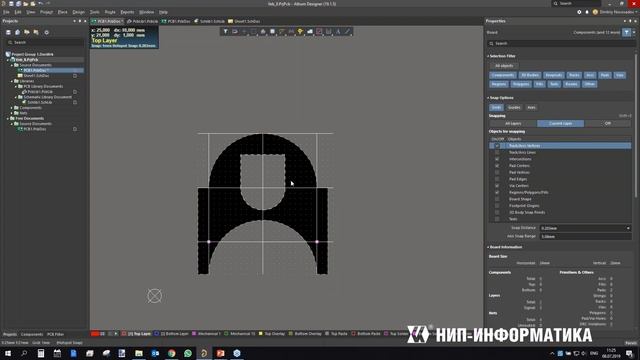Toggle Intersections snapping checkbox

(x=497, y=159)
